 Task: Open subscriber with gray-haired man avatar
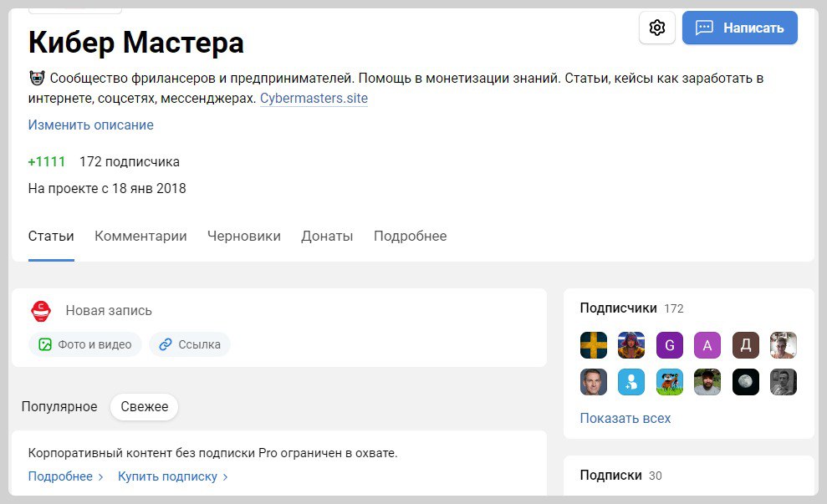click(594, 382)
